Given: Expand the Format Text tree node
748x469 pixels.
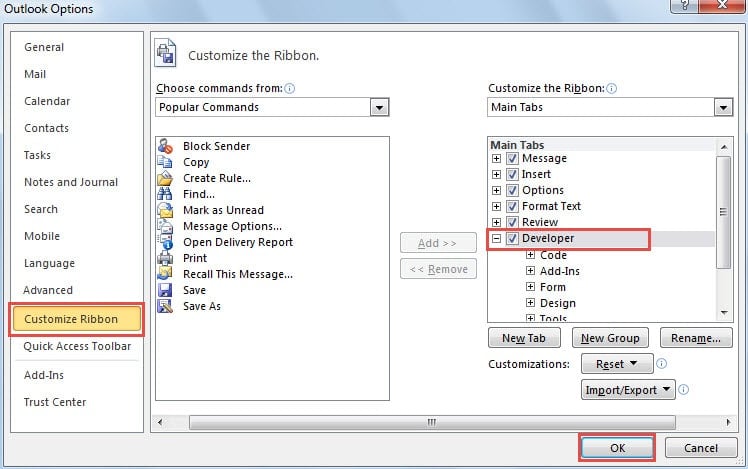Looking at the screenshot, I should click(x=496, y=206).
